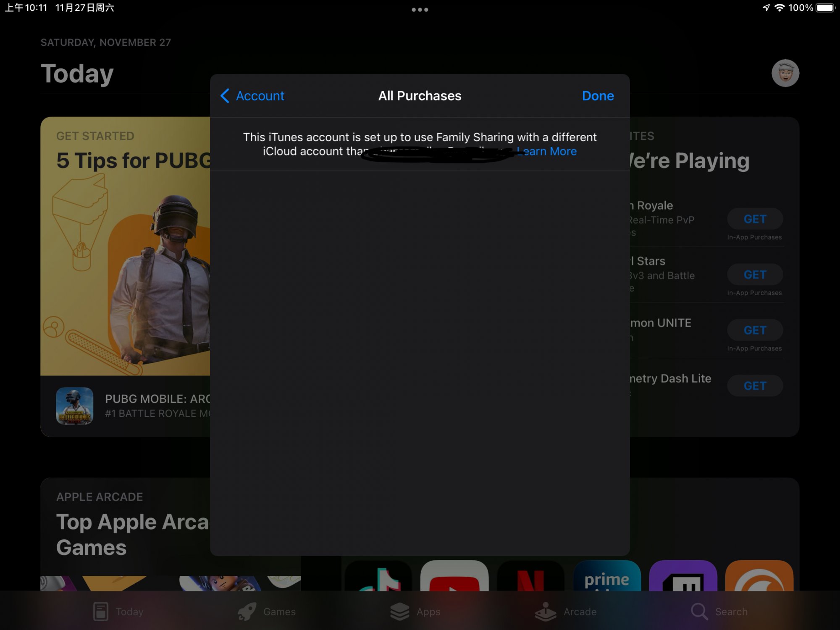Tap the Arcade joystick icon
Viewport: 840px width, 630px height.
[x=546, y=612]
